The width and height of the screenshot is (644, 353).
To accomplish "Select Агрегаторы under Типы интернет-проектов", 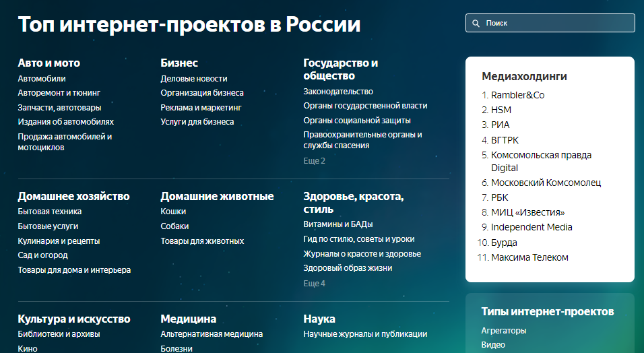I will pyautogui.click(x=504, y=331).
